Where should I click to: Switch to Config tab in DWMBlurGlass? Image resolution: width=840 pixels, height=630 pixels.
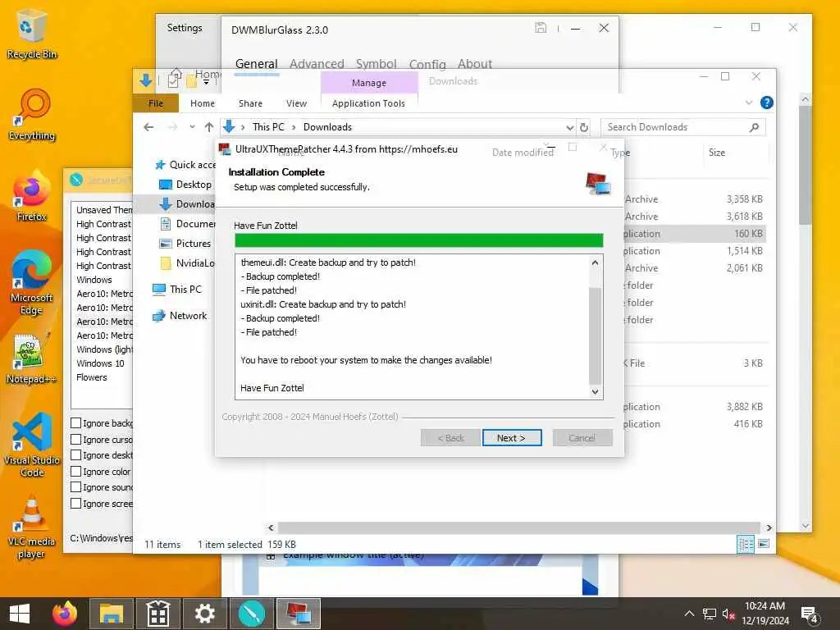(427, 64)
